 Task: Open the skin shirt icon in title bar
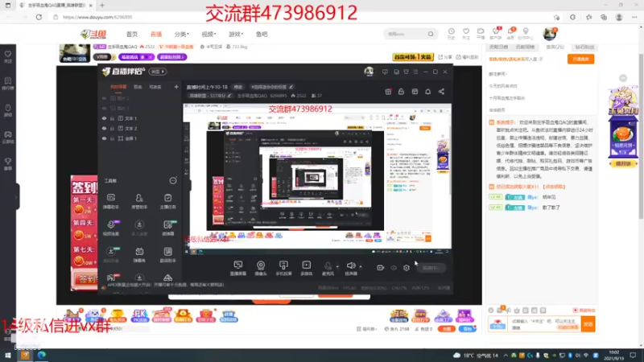[x=407, y=72]
